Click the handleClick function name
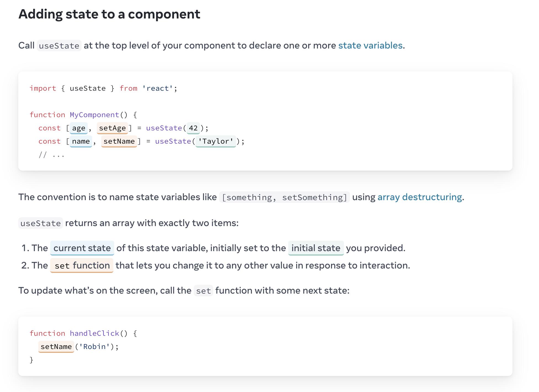 pos(94,333)
